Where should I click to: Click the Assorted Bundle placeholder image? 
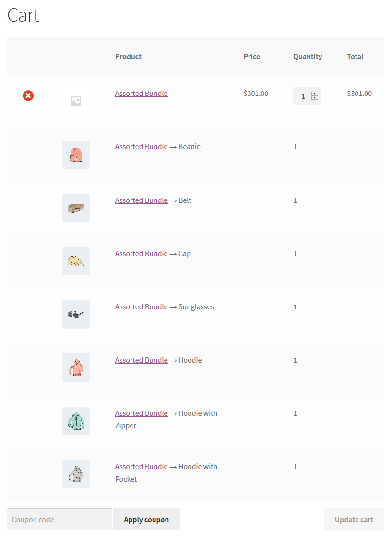pos(76,101)
